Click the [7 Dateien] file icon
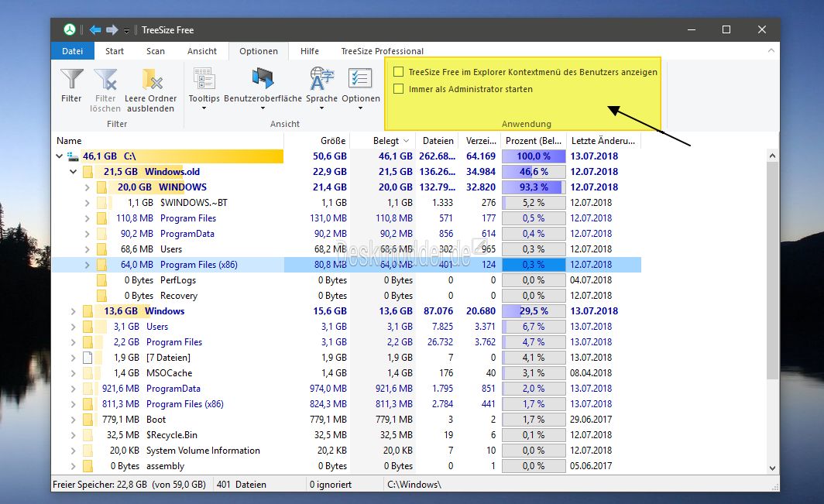 coord(88,358)
